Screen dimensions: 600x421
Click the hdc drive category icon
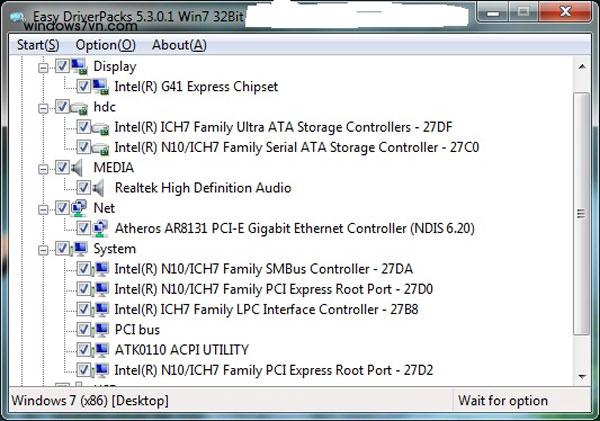click(80, 107)
